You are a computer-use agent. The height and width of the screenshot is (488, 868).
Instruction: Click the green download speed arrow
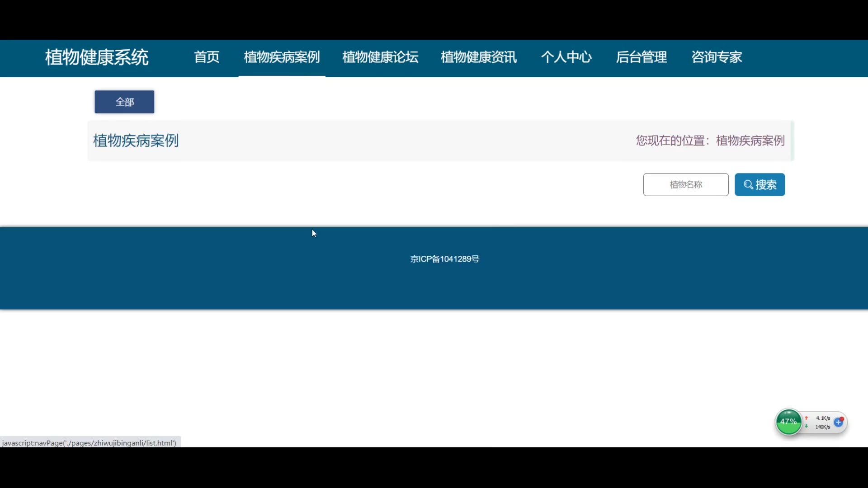click(x=806, y=427)
